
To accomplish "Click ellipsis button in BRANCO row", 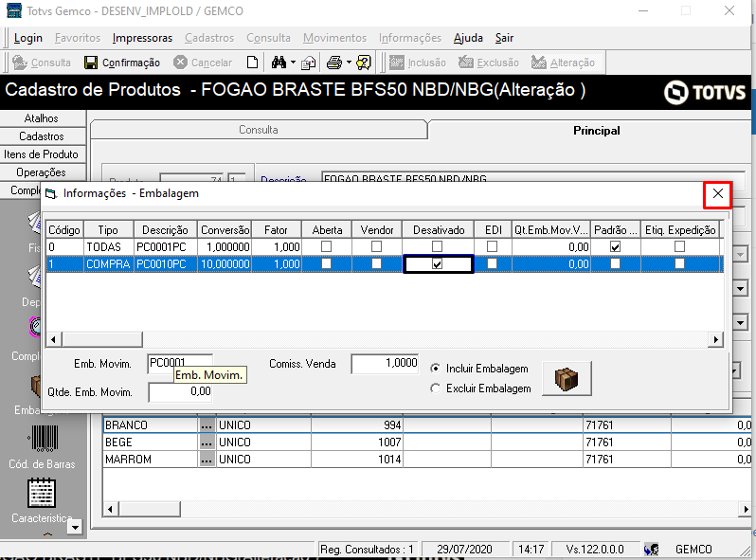I will (207, 425).
